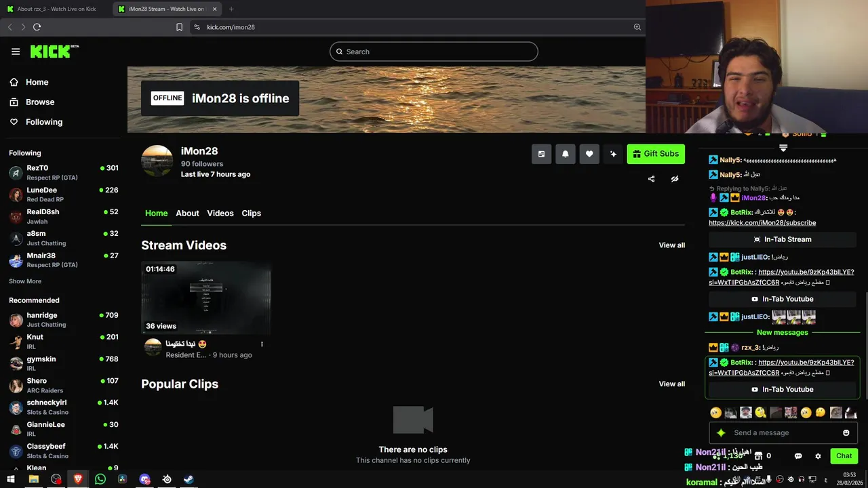The width and height of the screenshot is (868, 488).
Task: Switch to the About tab
Action: (187, 213)
